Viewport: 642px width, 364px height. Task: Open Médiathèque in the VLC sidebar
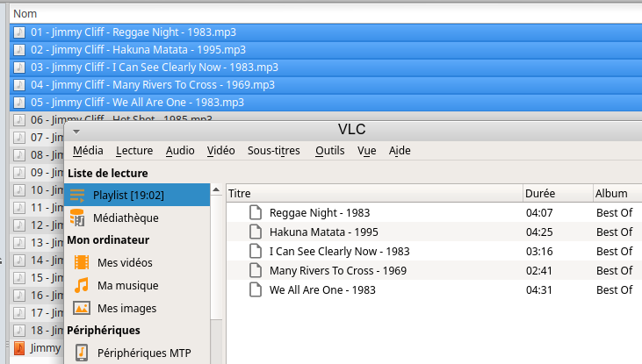[126, 218]
